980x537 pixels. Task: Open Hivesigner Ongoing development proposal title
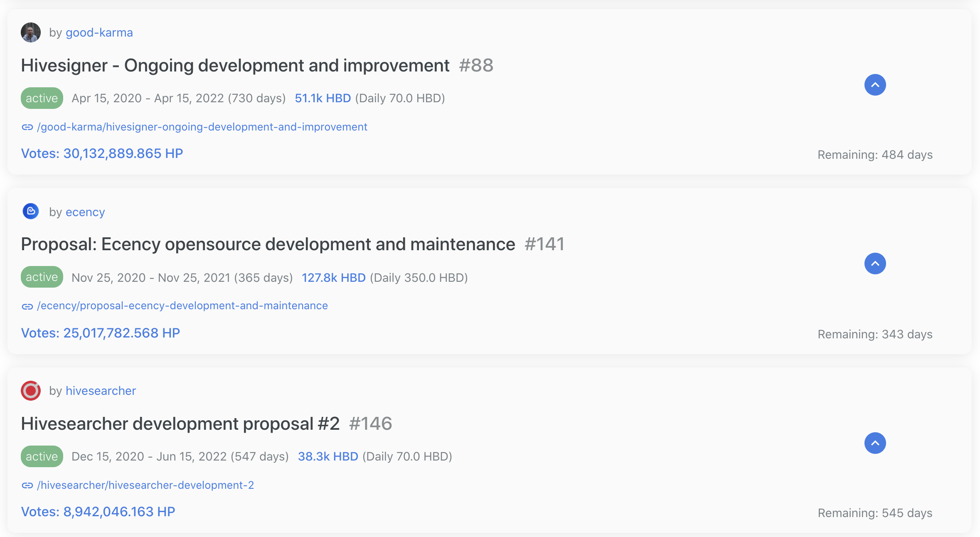[235, 66]
